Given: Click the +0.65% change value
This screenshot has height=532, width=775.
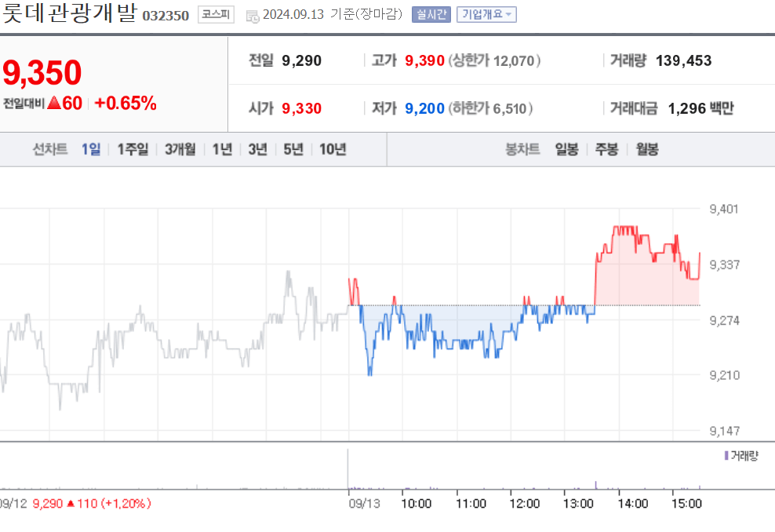Looking at the screenshot, I should click(126, 104).
